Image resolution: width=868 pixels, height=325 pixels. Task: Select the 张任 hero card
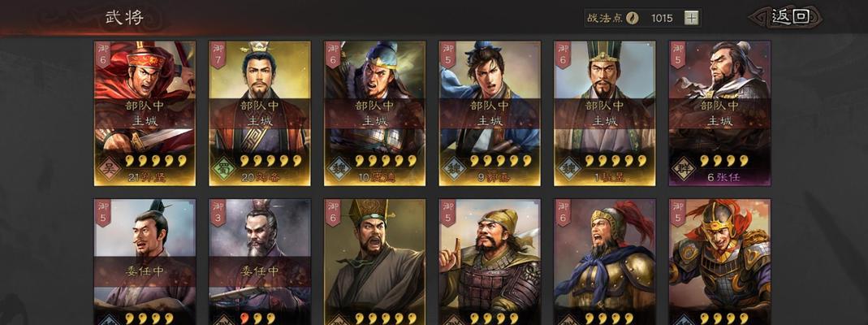tap(719, 113)
